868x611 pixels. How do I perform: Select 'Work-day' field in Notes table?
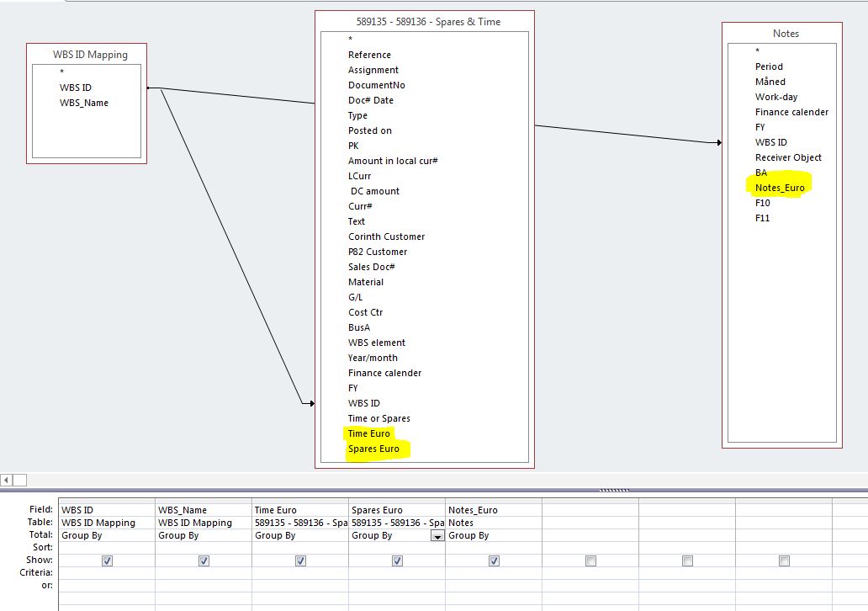pos(776,97)
